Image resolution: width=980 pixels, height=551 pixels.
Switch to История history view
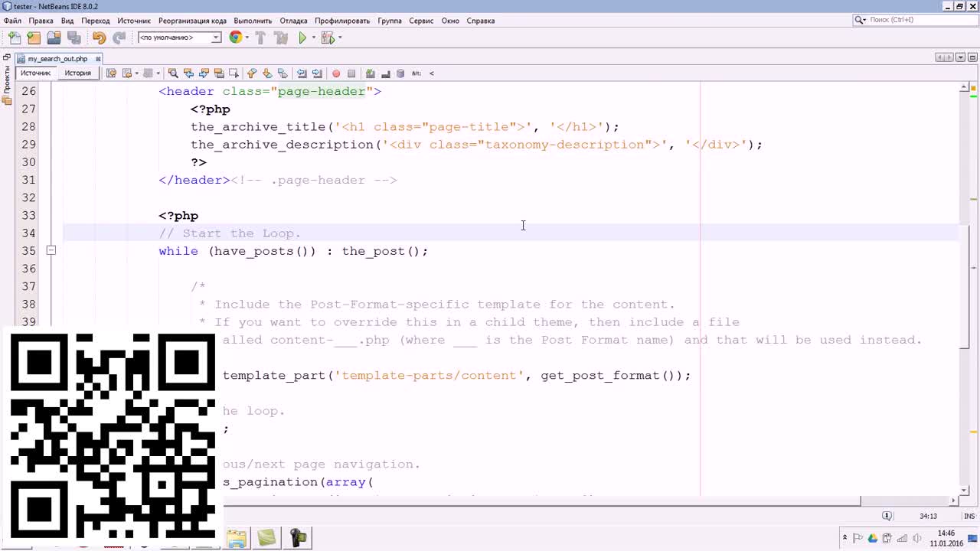(77, 73)
